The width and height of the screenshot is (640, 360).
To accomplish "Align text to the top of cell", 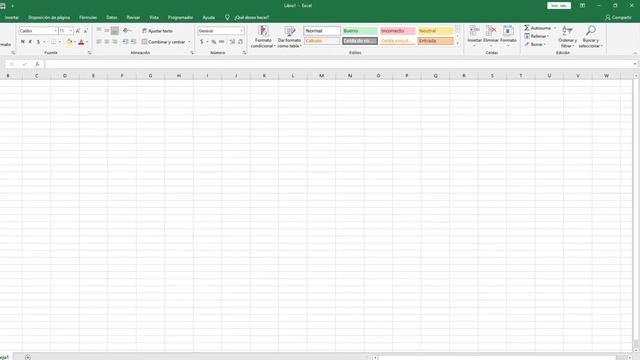I will point(99,31).
